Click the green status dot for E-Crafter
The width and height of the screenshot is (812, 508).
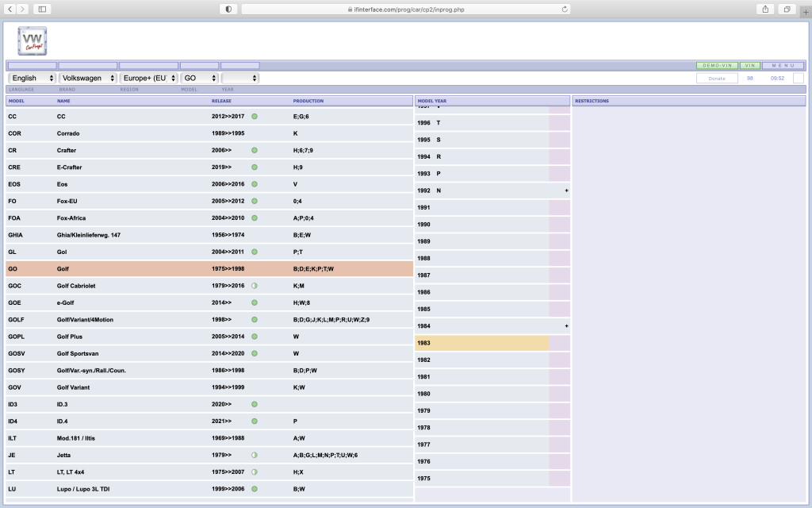click(x=255, y=167)
